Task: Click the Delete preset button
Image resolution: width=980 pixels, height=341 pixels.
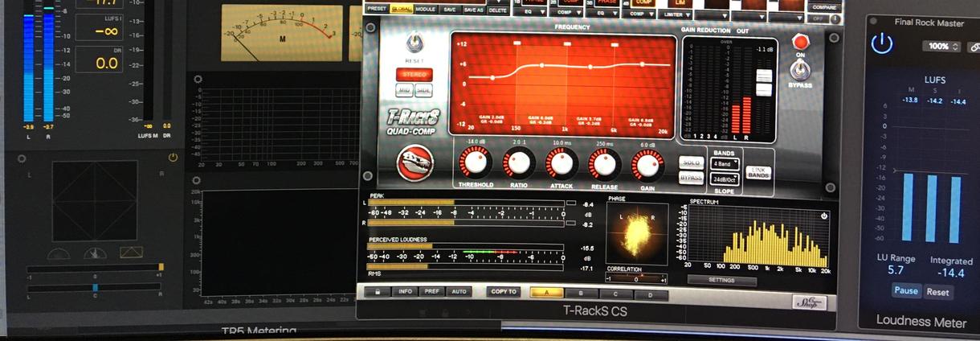Action: click(x=498, y=10)
